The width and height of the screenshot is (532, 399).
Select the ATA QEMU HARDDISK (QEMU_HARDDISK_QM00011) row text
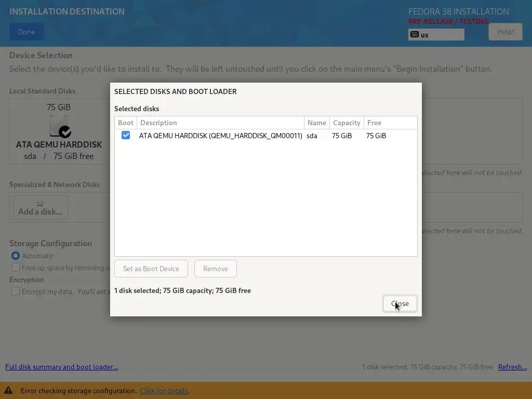(220, 136)
